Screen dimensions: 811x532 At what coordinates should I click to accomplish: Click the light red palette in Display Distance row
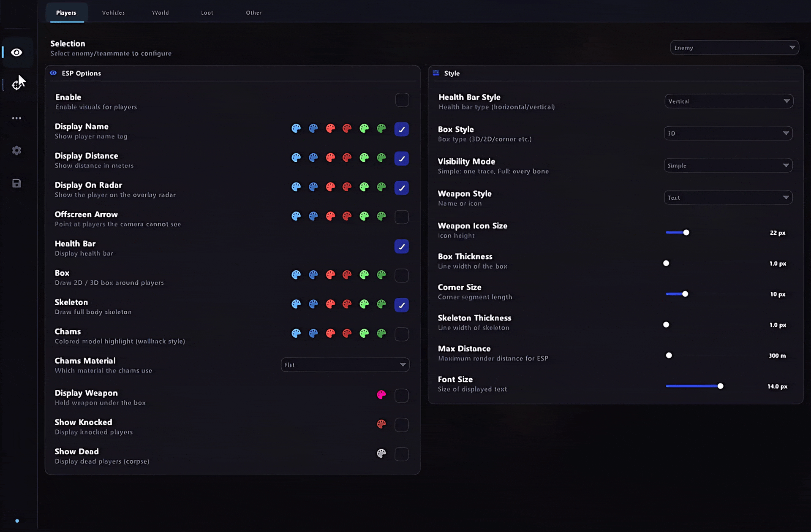coord(330,157)
